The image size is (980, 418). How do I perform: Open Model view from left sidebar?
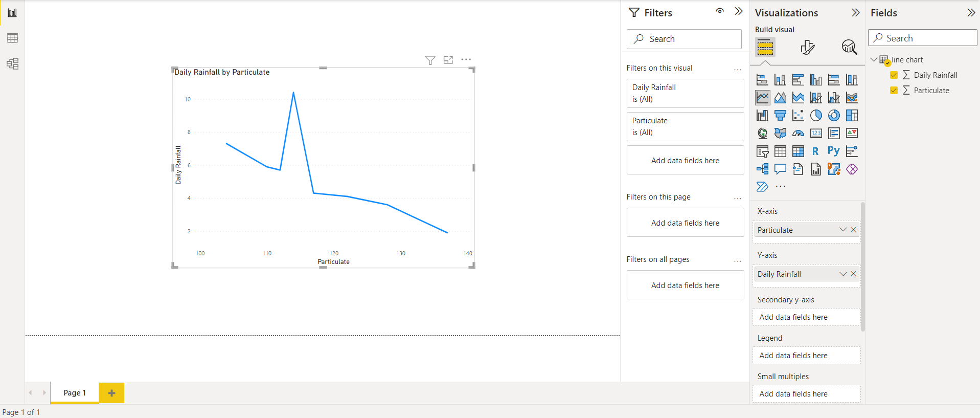point(12,63)
